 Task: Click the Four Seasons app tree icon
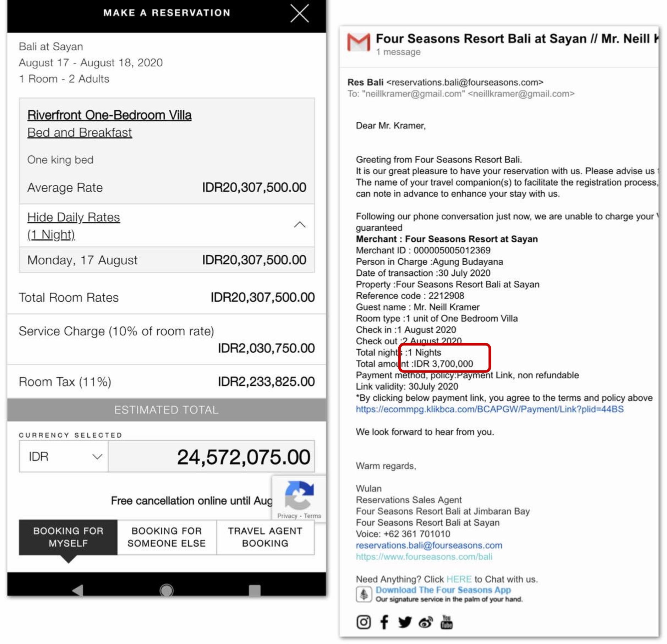coord(364,594)
